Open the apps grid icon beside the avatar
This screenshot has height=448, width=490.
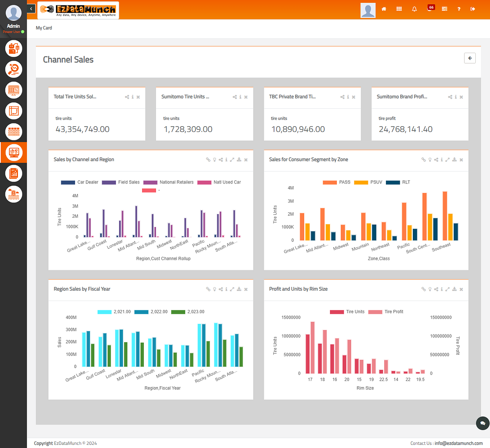coord(399,9)
